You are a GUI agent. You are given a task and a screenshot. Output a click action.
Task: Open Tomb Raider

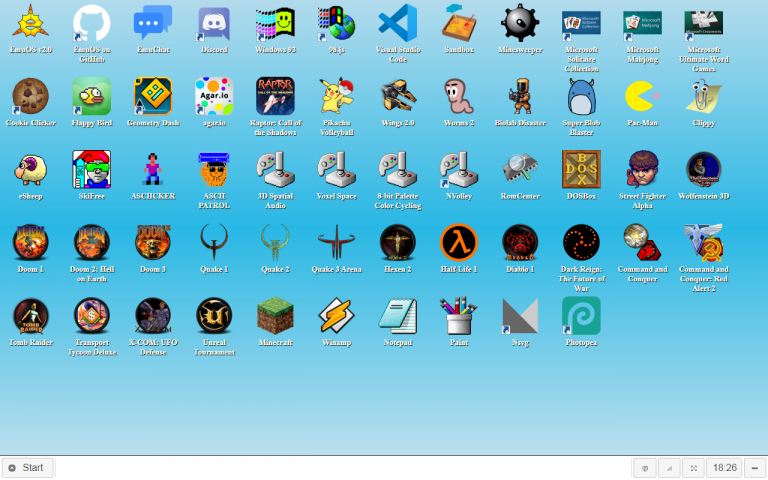[30, 316]
